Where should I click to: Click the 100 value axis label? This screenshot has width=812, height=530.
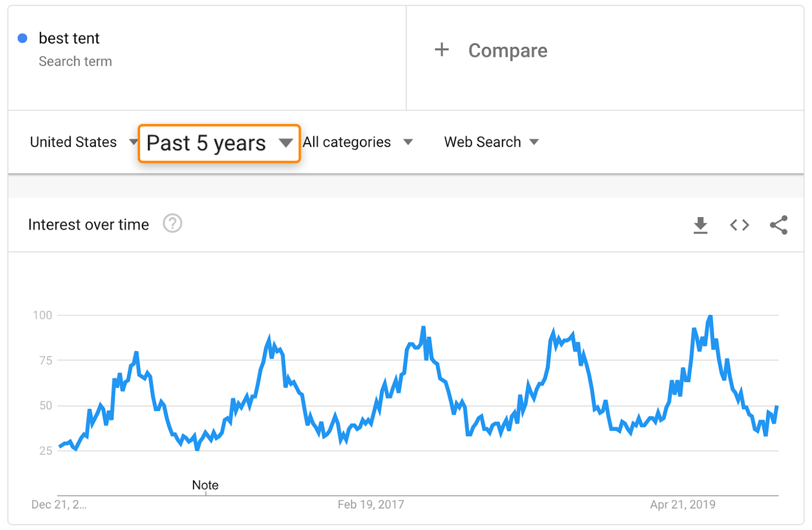tap(43, 315)
